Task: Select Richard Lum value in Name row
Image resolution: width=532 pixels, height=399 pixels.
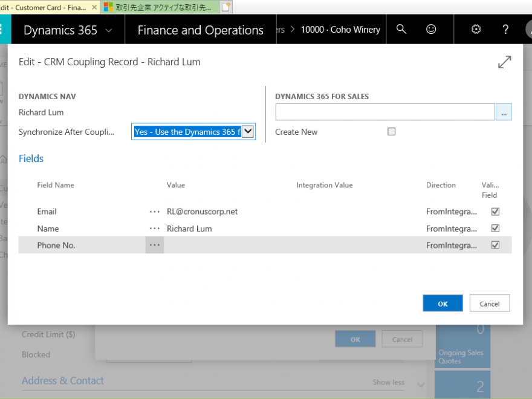Action: (x=189, y=229)
